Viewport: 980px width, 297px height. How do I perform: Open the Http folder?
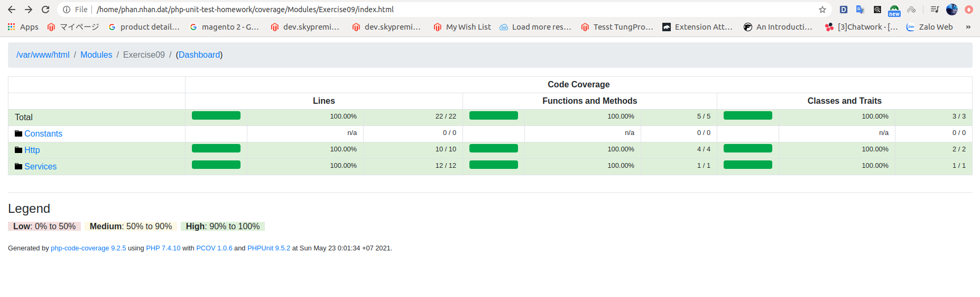(32, 150)
